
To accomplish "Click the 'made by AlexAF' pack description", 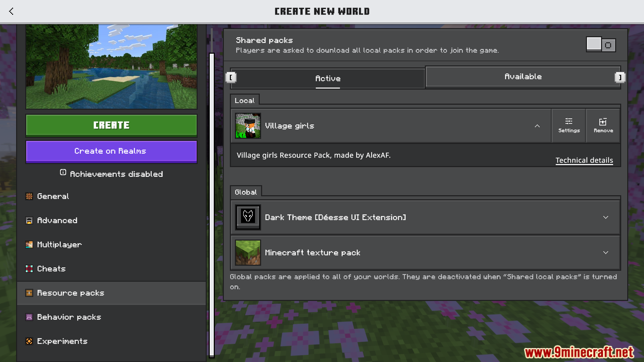I will tap(313, 155).
